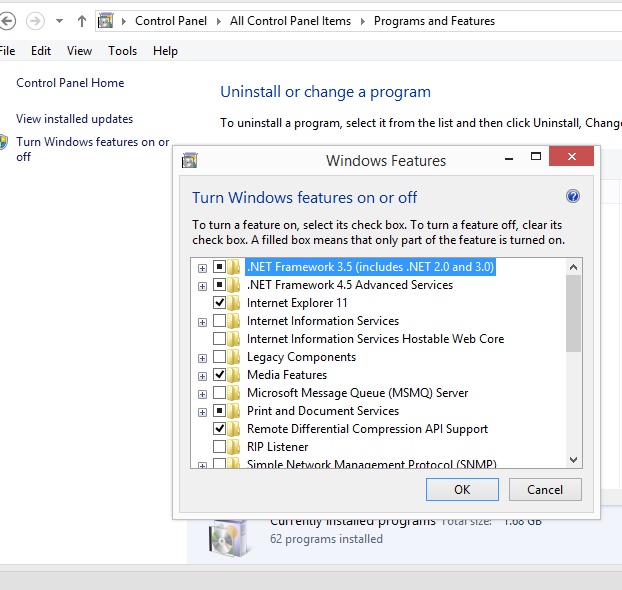Click the Control Panel address bar icon
Image resolution: width=622 pixels, height=590 pixels.
[106, 21]
